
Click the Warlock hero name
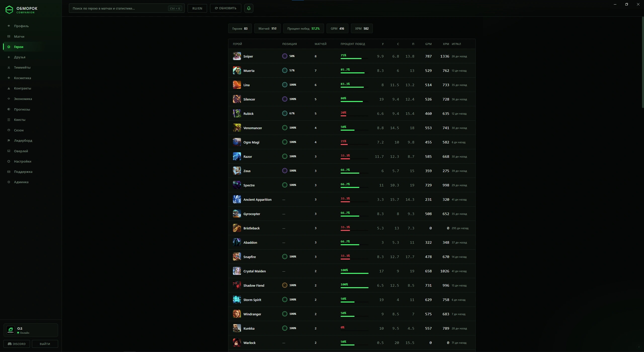[249, 343]
